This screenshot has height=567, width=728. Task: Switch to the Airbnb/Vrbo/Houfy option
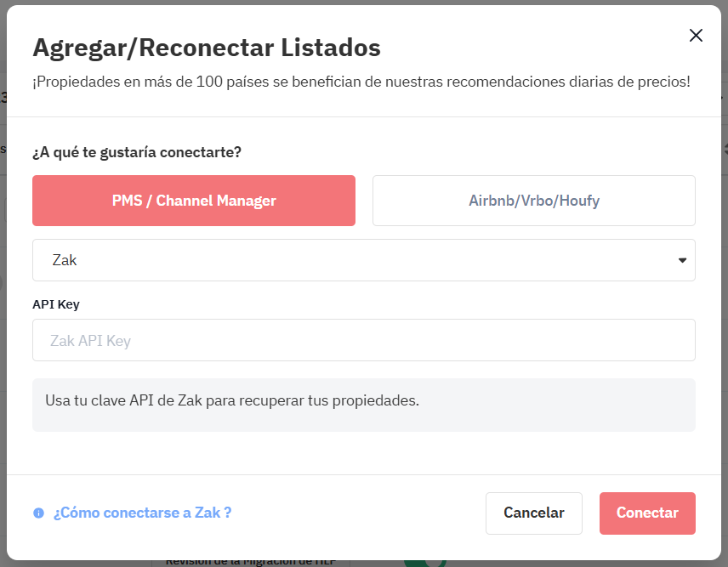(x=533, y=201)
